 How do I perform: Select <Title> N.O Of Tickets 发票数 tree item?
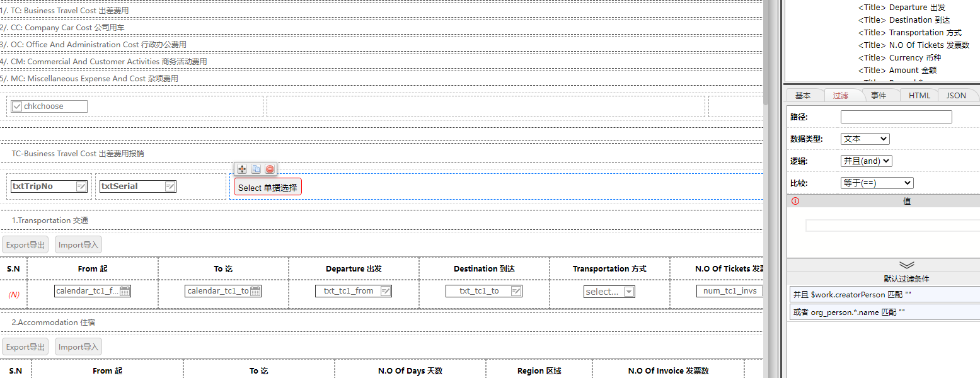[914, 45]
